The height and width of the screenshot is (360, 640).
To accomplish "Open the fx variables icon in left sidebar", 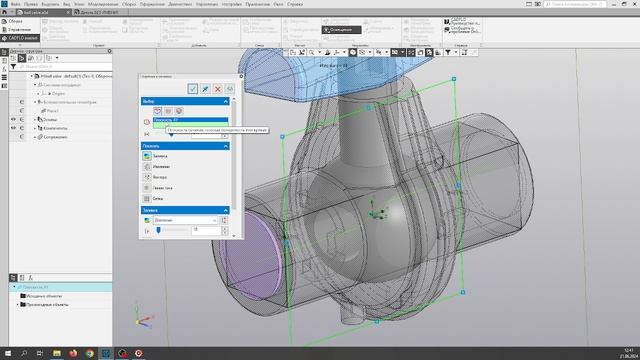I will 4,69.
